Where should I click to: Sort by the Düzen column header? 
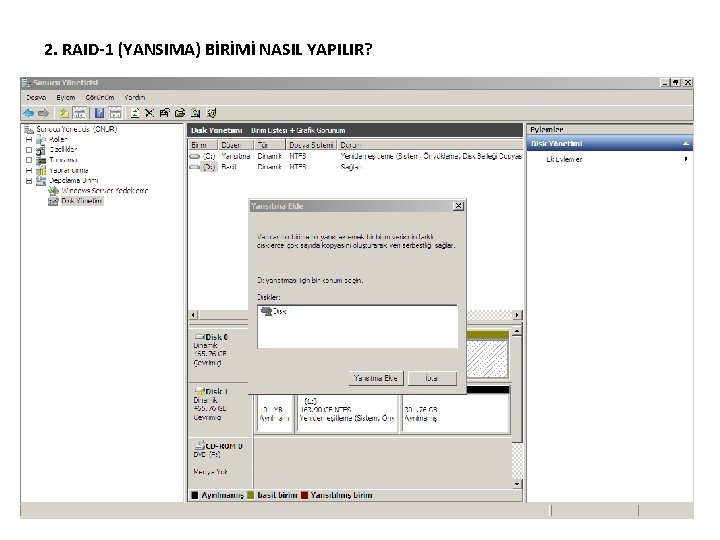(236, 145)
